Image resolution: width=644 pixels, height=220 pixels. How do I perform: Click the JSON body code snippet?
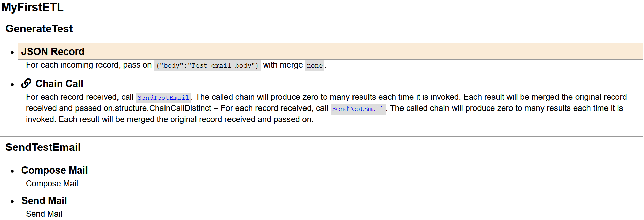point(207,65)
